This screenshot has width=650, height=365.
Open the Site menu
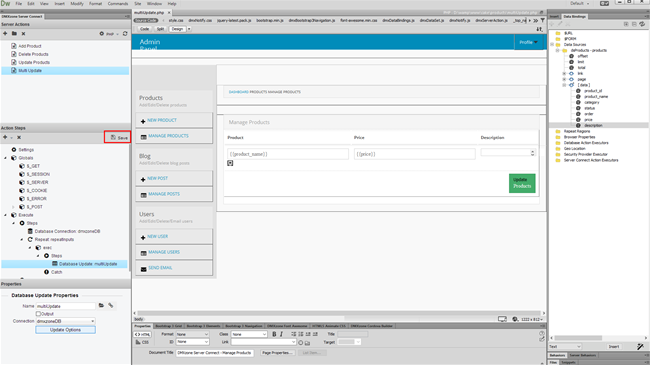tap(138, 4)
